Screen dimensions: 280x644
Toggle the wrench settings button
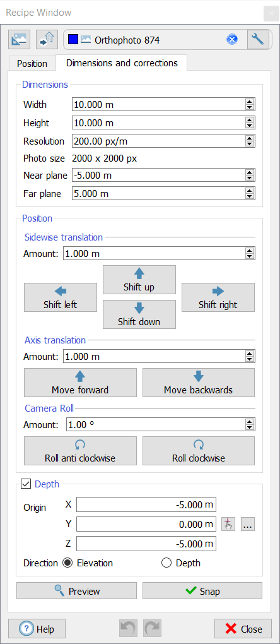tap(259, 40)
